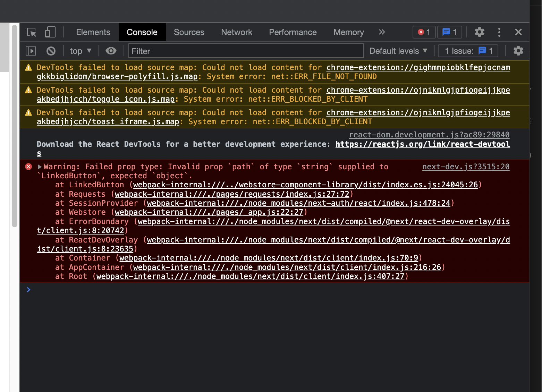Close the DevTools panel

pyautogui.click(x=518, y=32)
